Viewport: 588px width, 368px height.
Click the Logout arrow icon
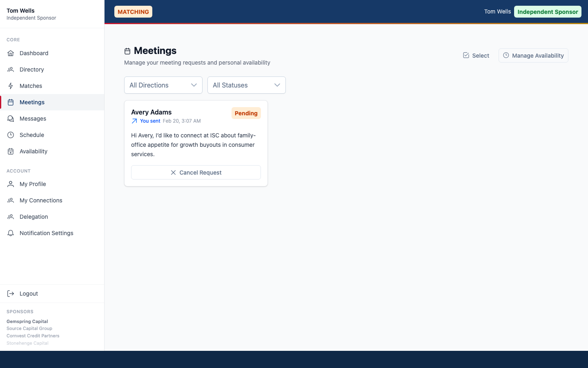click(10, 294)
